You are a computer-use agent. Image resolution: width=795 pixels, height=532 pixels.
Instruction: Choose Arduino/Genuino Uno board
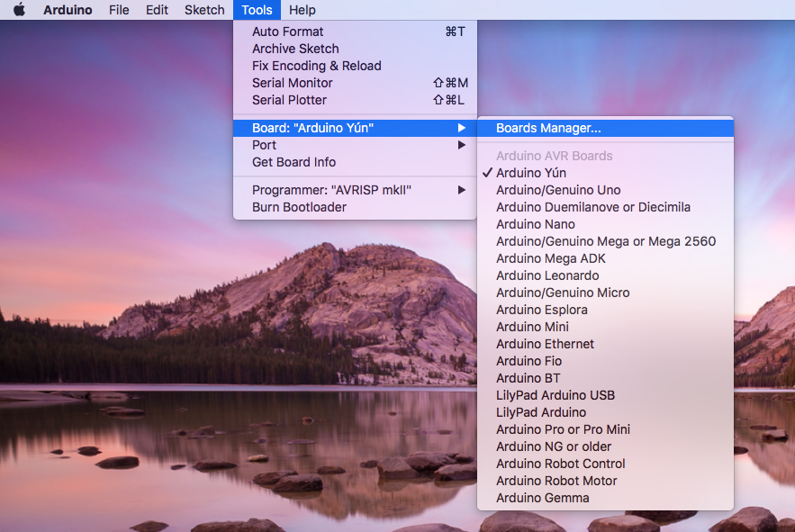(558, 190)
